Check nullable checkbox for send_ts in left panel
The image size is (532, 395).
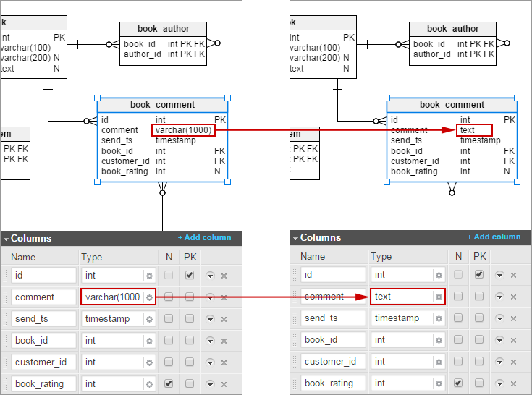click(x=169, y=318)
